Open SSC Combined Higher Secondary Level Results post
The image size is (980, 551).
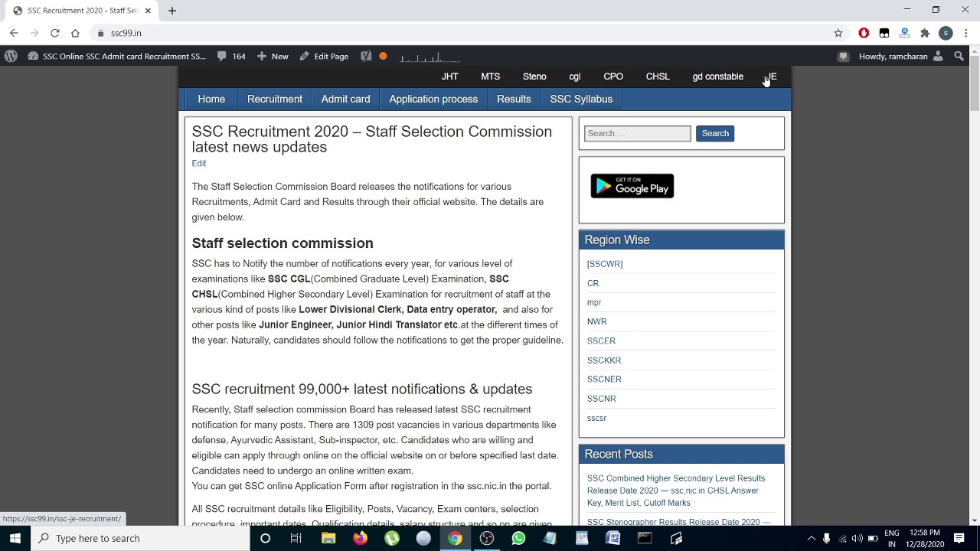(x=676, y=491)
